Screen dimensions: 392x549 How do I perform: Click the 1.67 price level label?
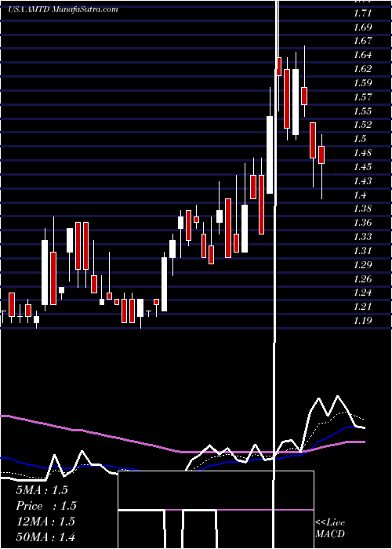point(362,41)
